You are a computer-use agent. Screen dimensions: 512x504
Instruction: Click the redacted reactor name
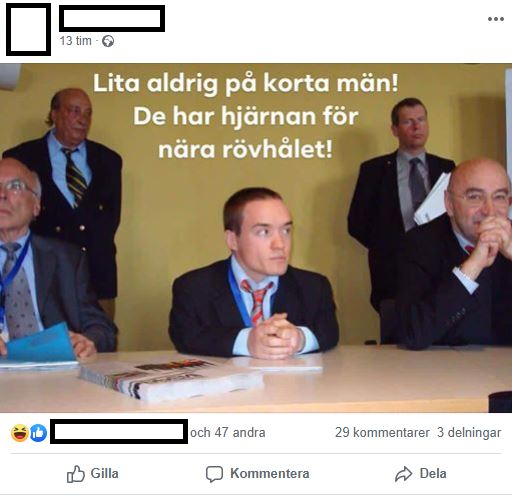(x=119, y=432)
